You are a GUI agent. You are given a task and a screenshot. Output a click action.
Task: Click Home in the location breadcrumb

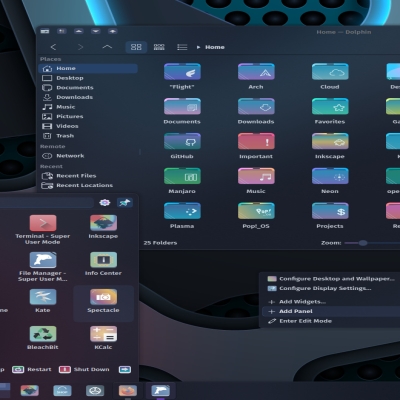coord(215,47)
